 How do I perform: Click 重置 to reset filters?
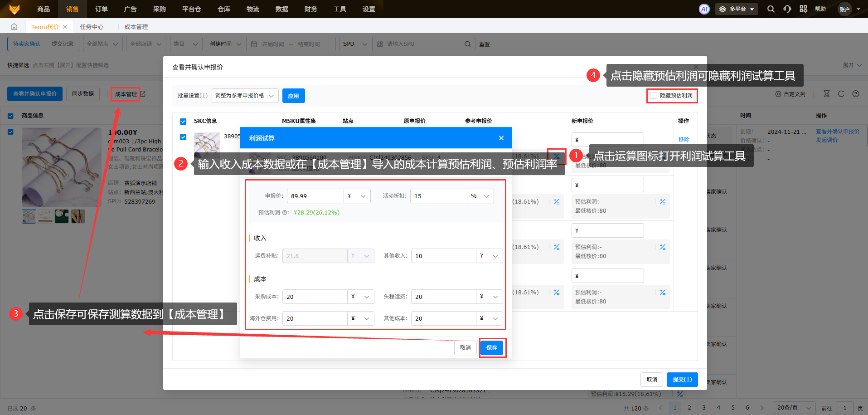pyautogui.click(x=485, y=44)
